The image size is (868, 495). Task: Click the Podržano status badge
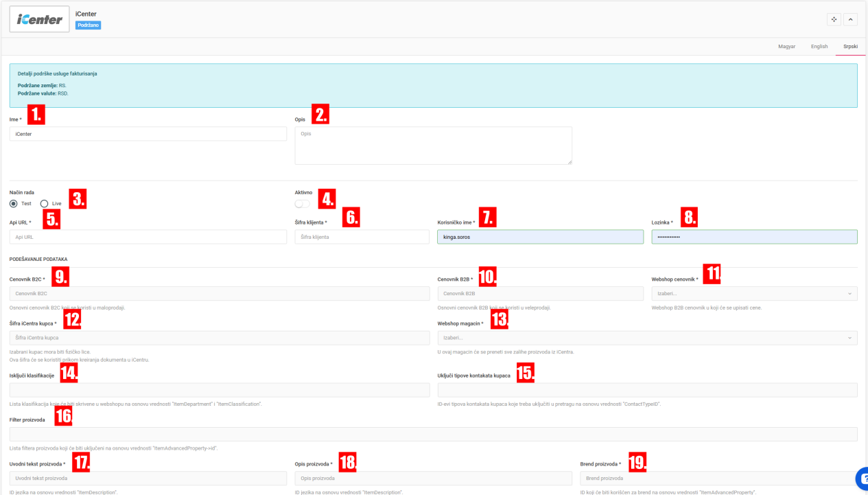tap(88, 25)
